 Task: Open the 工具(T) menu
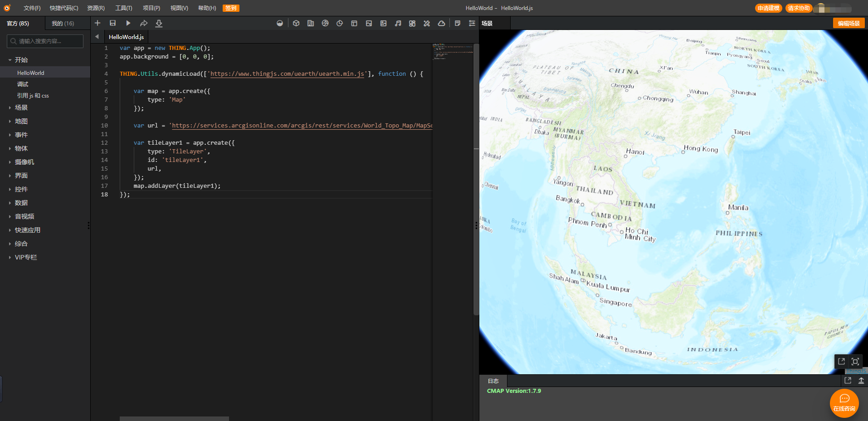[x=123, y=8]
